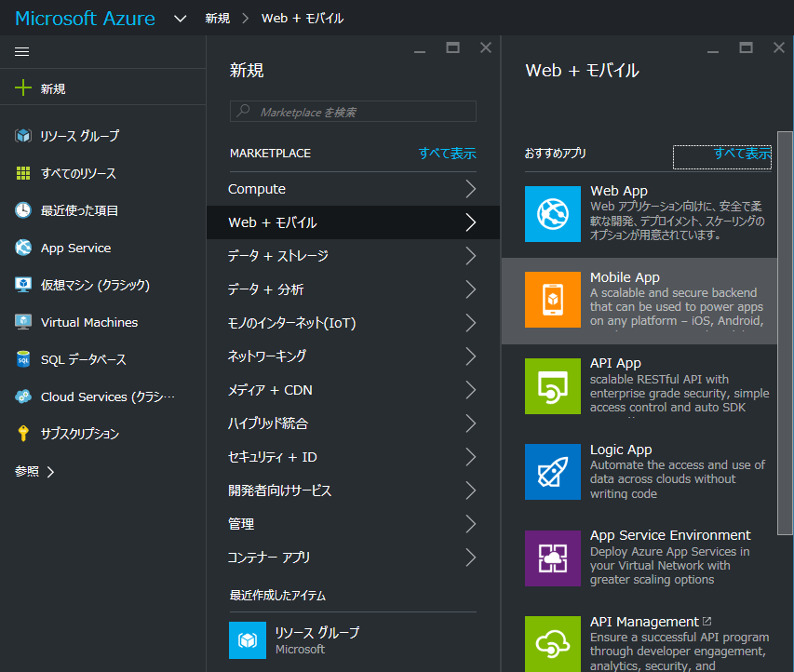Expand the データ + 分析 arrow
The height and width of the screenshot is (672, 794).
click(471, 289)
